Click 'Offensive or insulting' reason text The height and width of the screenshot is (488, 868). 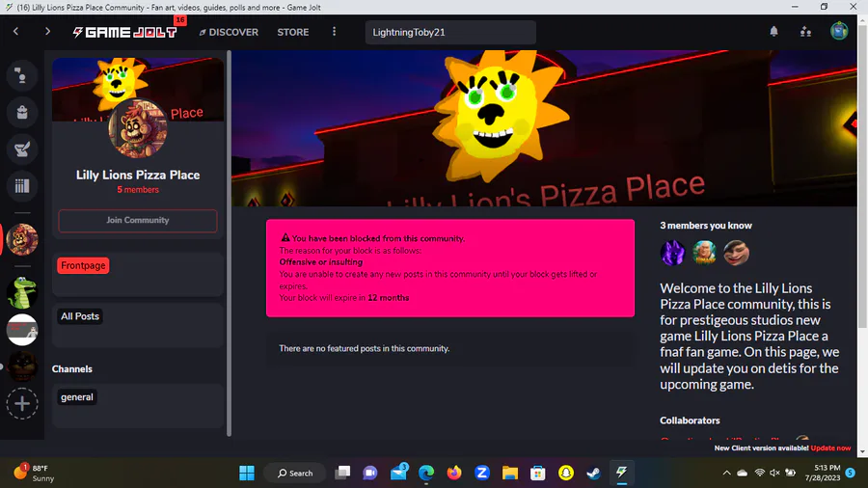tap(321, 262)
